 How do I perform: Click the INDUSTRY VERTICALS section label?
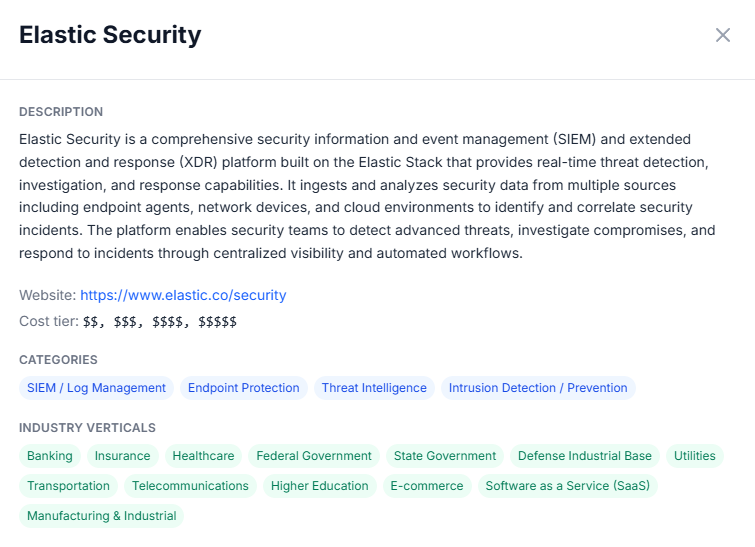click(88, 428)
